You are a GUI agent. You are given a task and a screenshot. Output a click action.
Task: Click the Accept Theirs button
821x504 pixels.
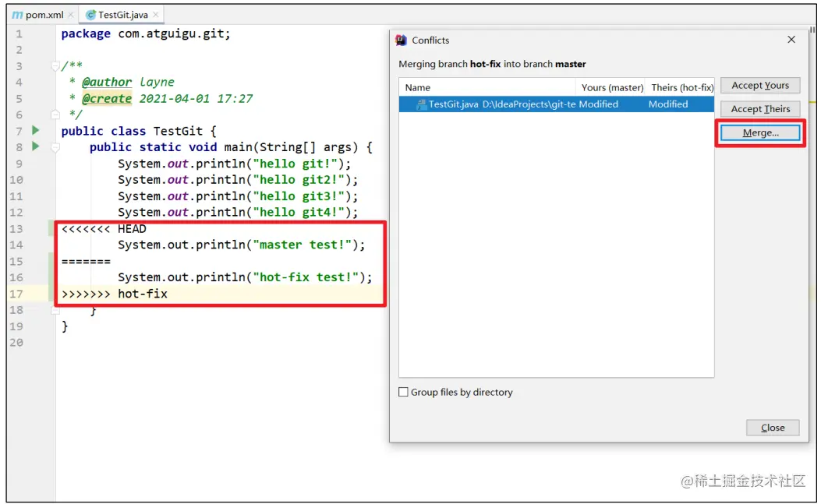pos(759,109)
